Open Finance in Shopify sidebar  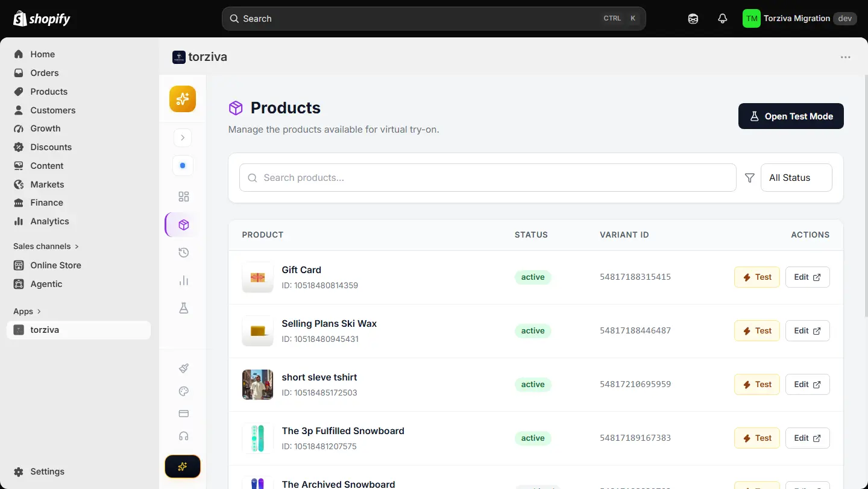[79, 203]
